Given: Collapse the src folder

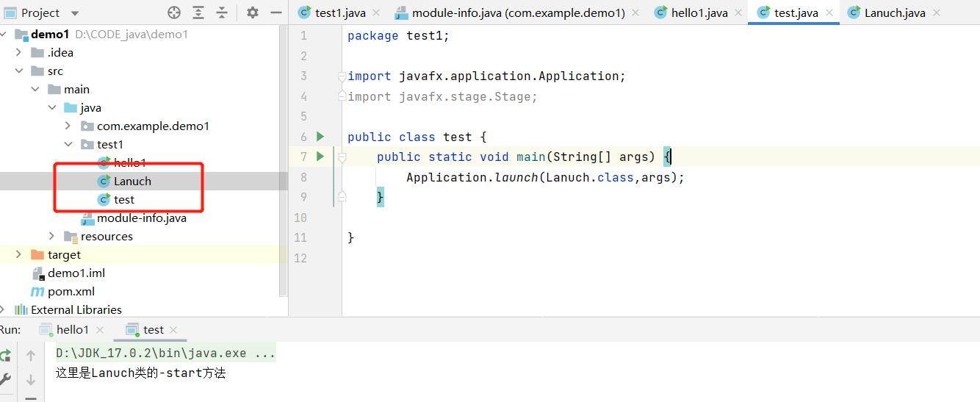Looking at the screenshot, I should 18,71.
